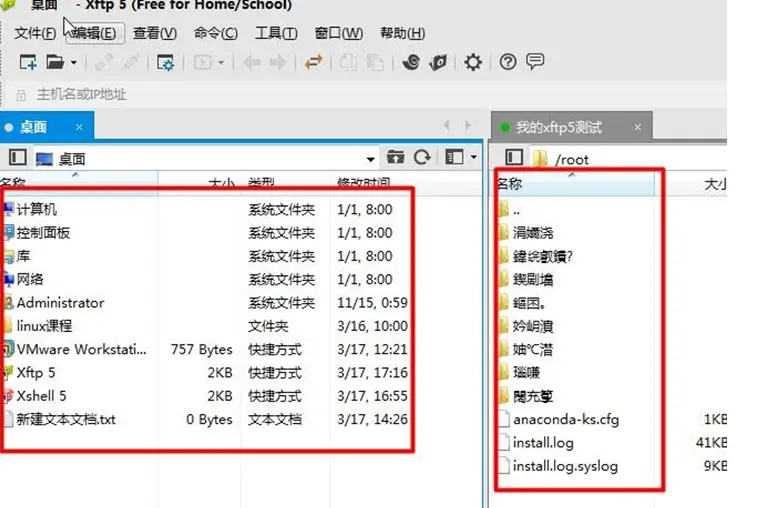Image resolution: width=763 pixels, height=508 pixels.
Task: Close the 桌面 tab
Action: pos(79,127)
